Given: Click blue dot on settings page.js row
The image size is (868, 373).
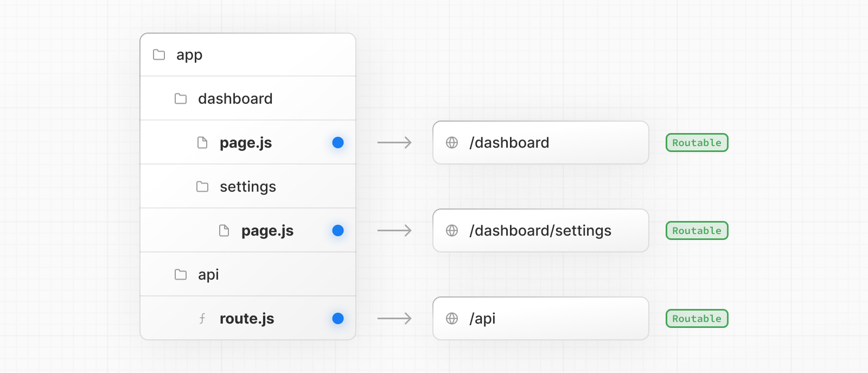Looking at the screenshot, I should pyautogui.click(x=338, y=231).
